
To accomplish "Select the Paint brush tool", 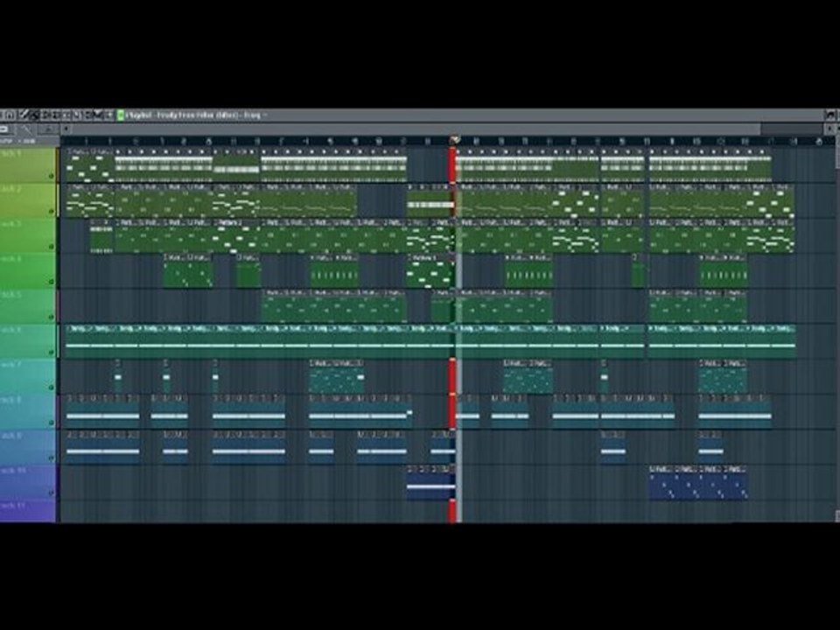I will pos(35,115).
